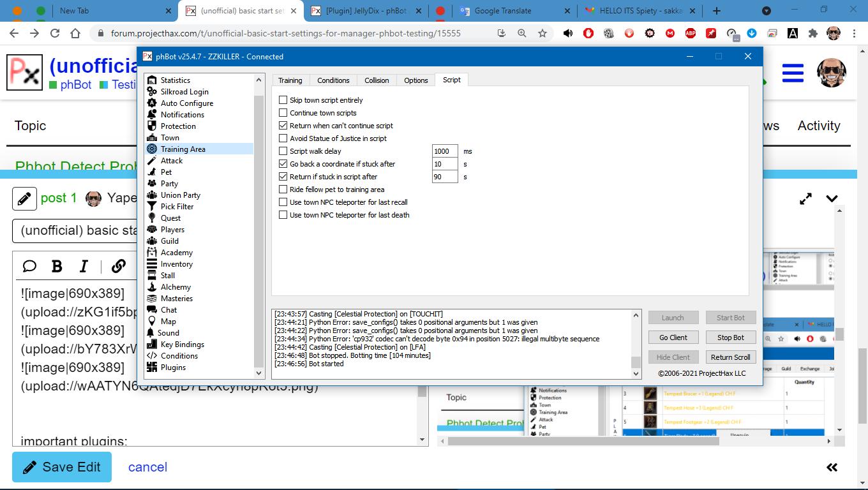Enable Skip town script entirely checkbox
The height and width of the screenshot is (490, 868).
tap(283, 100)
